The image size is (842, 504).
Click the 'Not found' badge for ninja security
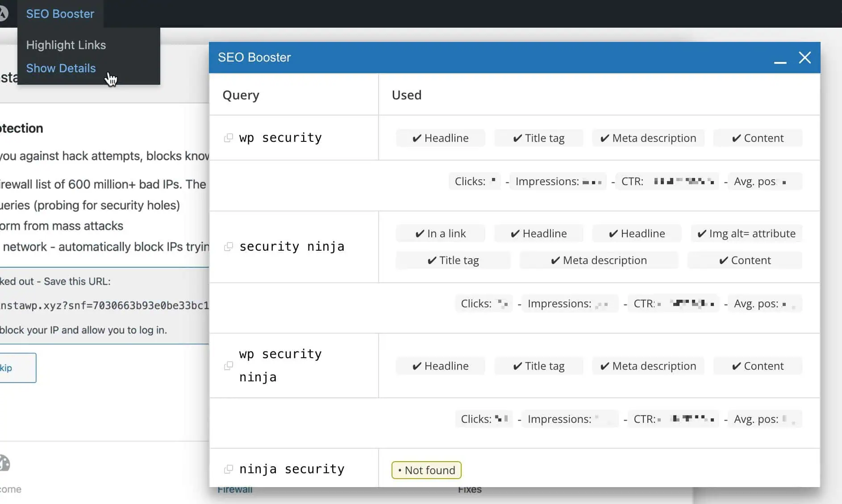point(426,470)
